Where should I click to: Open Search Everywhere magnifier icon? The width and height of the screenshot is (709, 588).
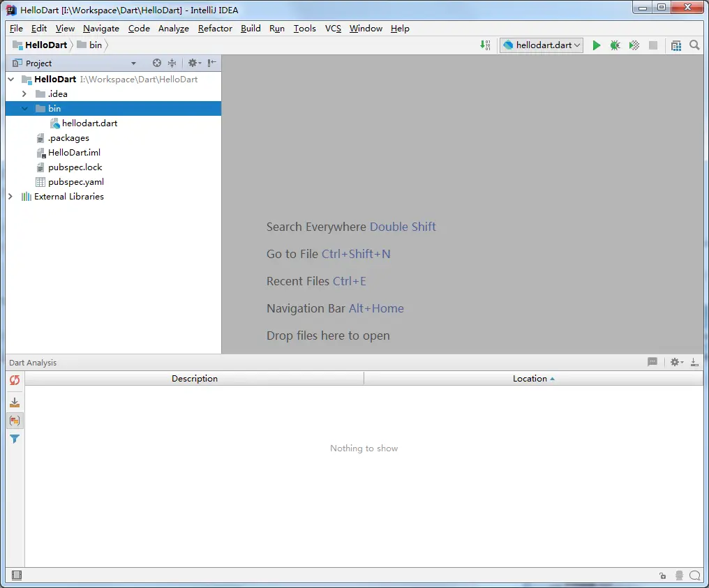pos(694,45)
